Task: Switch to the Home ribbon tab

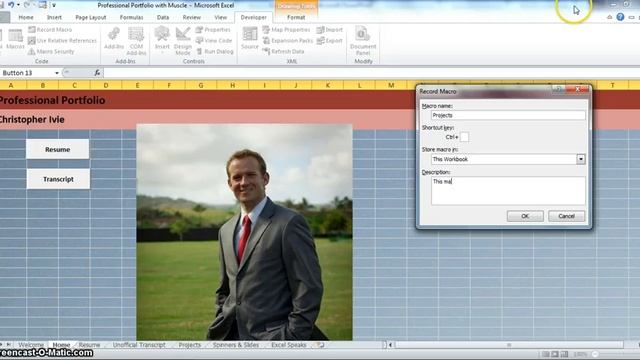Action: (x=26, y=17)
